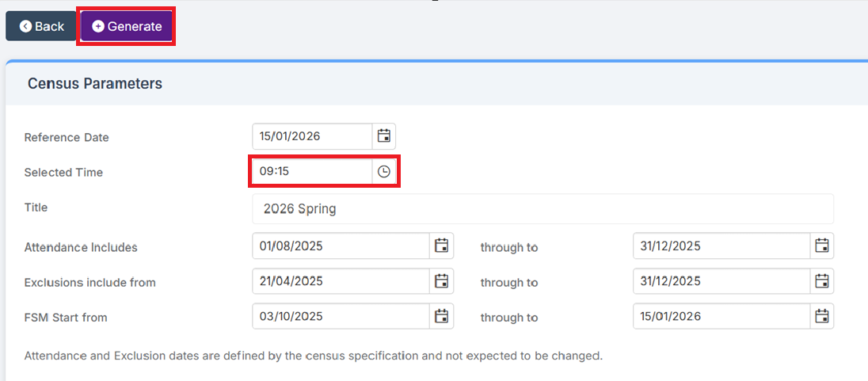Open calendar for Exclusions include from date
868x381 pixels.
[x=442, y=281]
